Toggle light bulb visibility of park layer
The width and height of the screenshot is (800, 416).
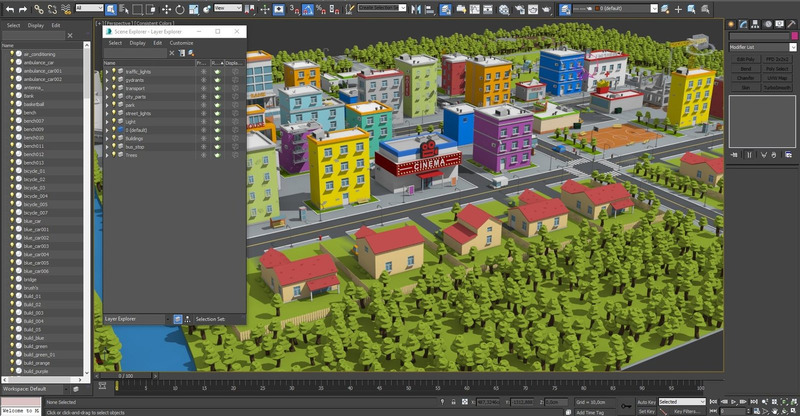pyautogui.click(x=114, y=105)
